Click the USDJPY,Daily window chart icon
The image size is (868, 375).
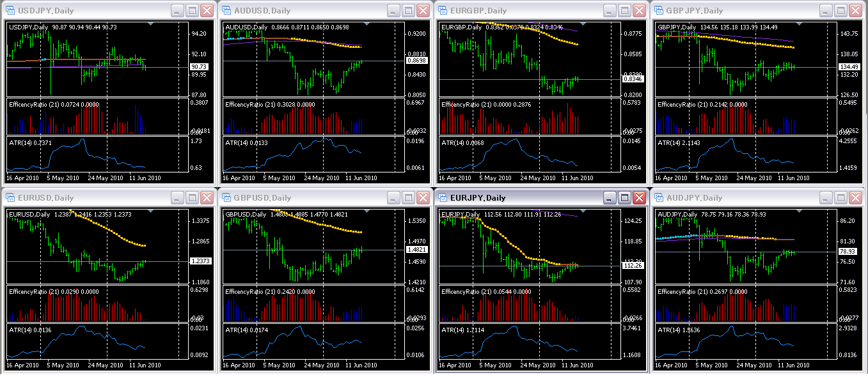(10, 11)
